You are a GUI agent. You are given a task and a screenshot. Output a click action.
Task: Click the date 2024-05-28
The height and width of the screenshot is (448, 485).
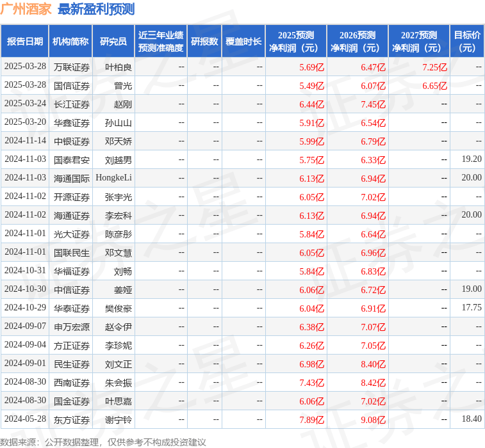pyautogui.click(x=25, y=419)
